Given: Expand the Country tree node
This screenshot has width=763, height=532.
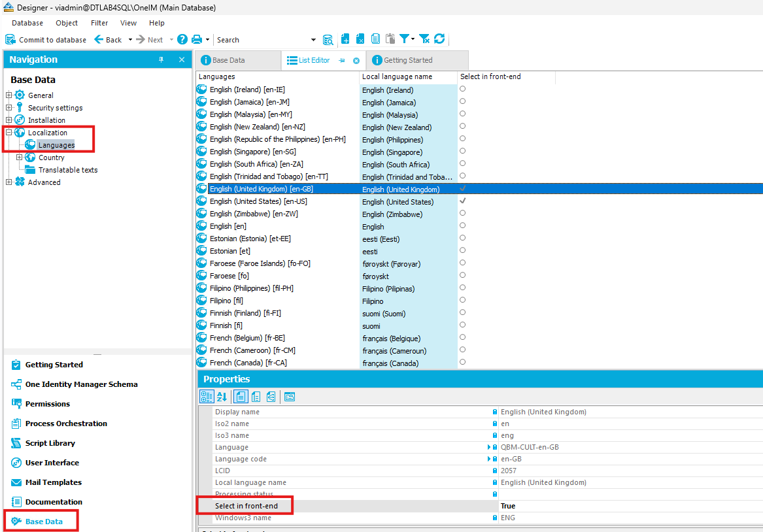Looking at the screenshot, I should pos(20,157).
